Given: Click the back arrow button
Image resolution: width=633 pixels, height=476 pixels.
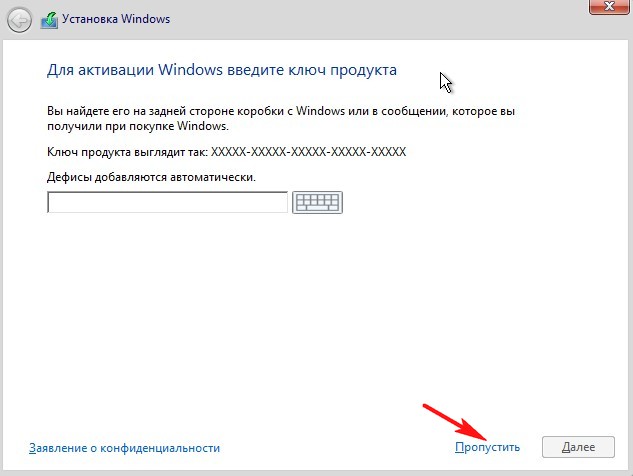Looking at the screenshot, I should click(x=19, y=20).
